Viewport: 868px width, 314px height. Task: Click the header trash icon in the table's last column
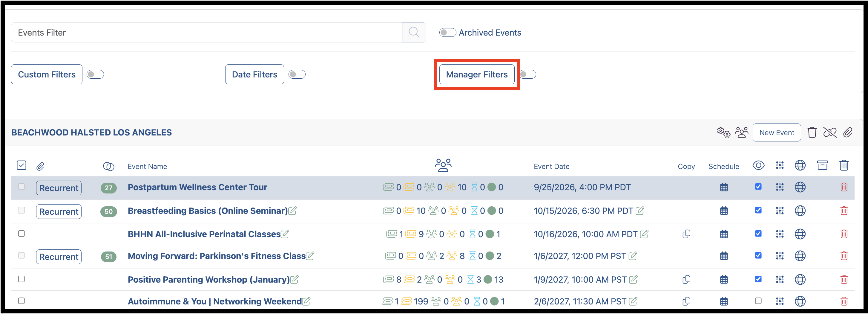tap(844, 165)
